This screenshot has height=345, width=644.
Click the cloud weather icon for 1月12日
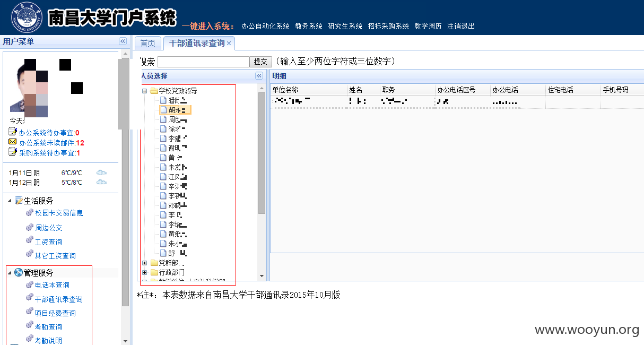point(101,183)
